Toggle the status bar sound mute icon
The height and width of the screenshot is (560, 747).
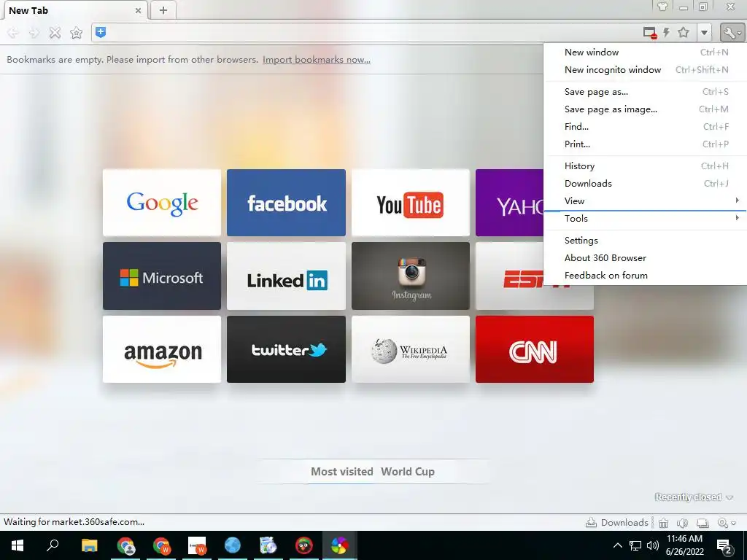click(x=683, y=523)
